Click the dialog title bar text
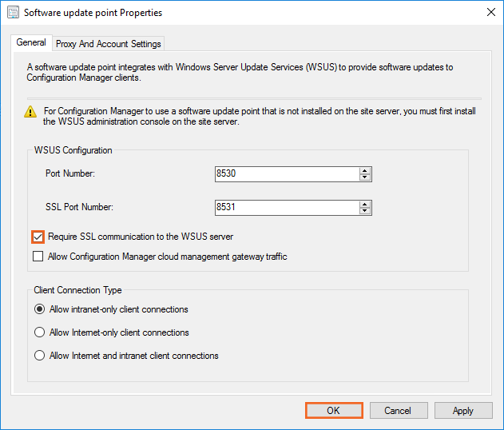 tap(93, 13)
